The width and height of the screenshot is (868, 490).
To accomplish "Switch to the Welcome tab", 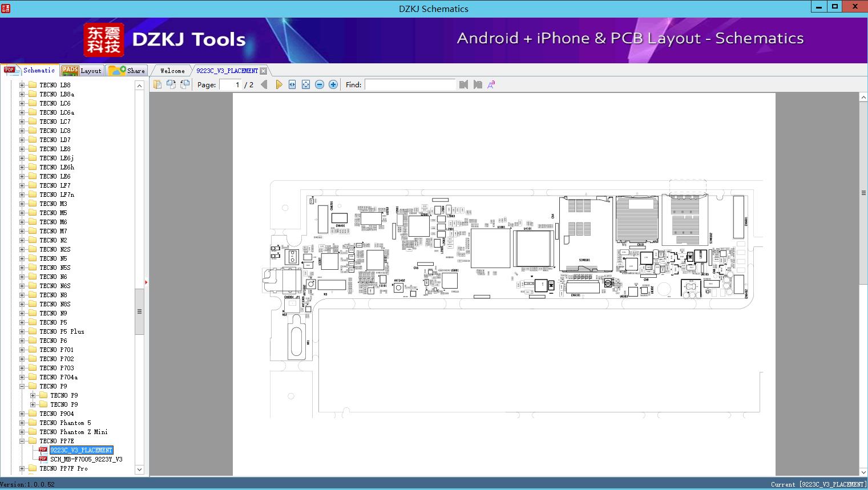I will point(172,71).
